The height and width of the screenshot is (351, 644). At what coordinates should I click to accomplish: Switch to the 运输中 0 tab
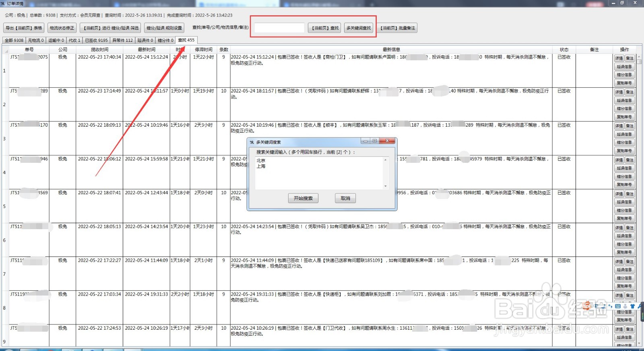[x=56, y=40]
